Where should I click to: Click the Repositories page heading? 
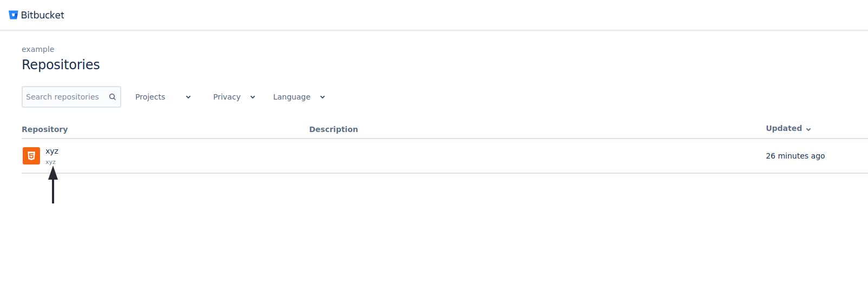coord(61,64)
